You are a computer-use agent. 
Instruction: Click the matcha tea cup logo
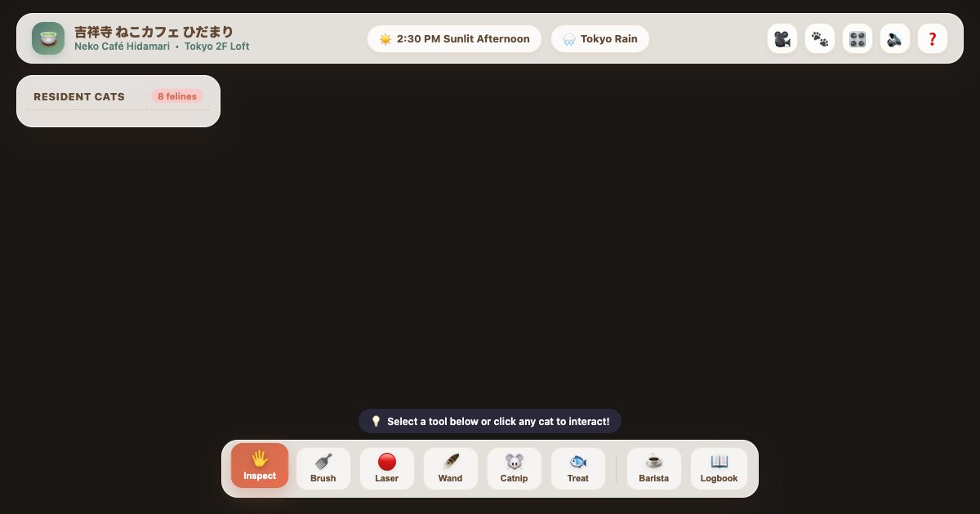pos(48,38)
